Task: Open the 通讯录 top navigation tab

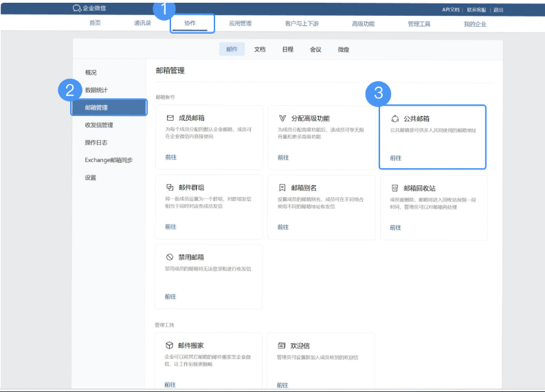Action: point(143,23)
